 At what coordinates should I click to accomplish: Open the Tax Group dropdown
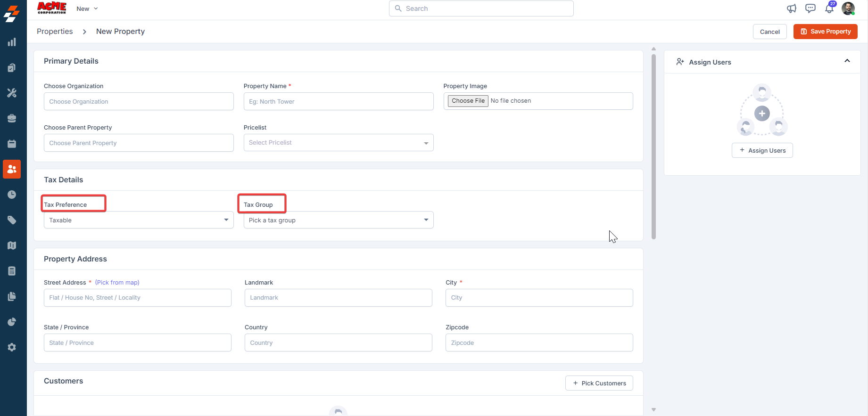pyautogui.click(x=339, y=220)
